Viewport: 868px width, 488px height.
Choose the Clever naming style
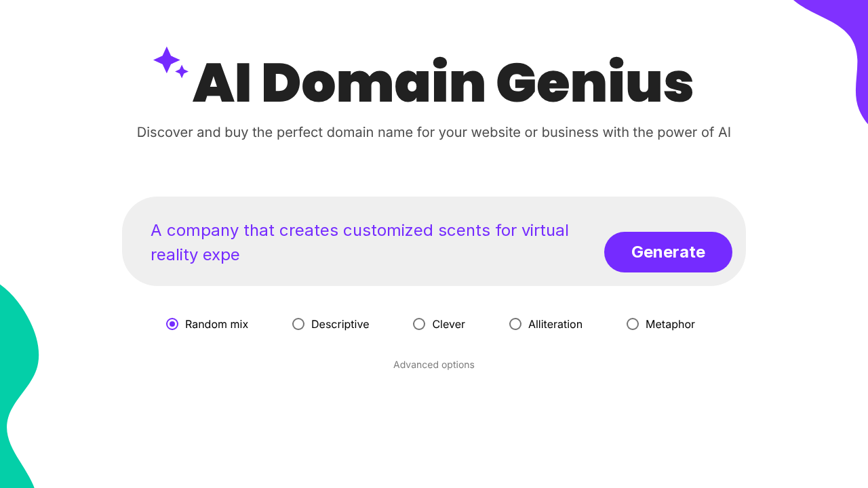coord(419,324)
